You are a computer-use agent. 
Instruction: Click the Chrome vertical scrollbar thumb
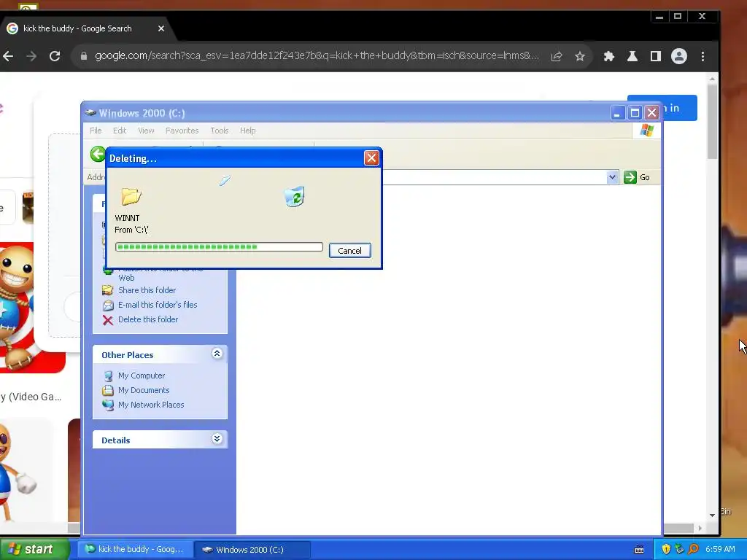coord(712,122)
